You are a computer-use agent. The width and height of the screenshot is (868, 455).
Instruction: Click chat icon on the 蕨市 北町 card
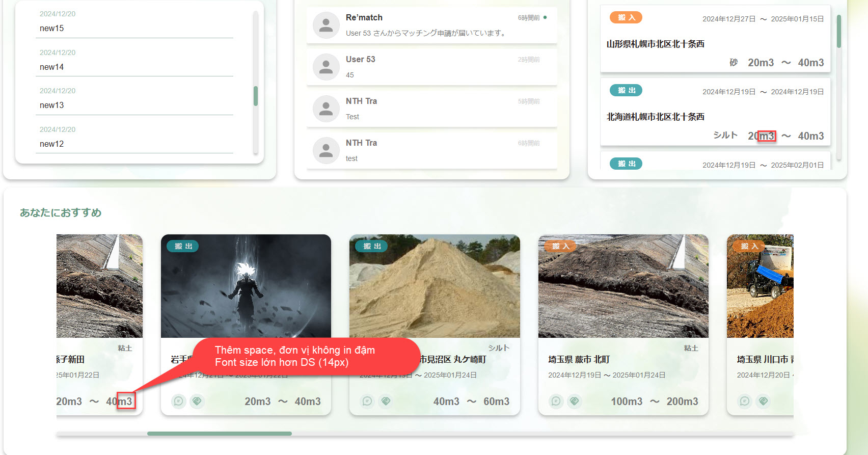(x=556, y=401)
